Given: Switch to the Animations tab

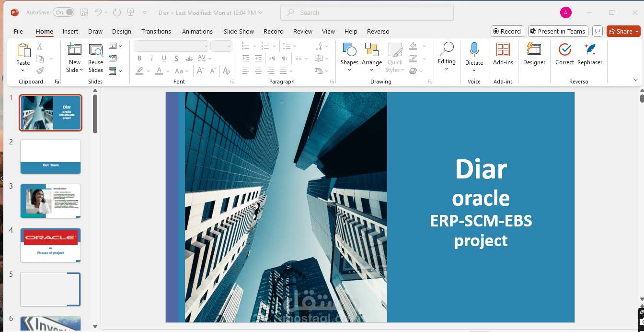Looking at the screenshot, I should pos(197,31).
